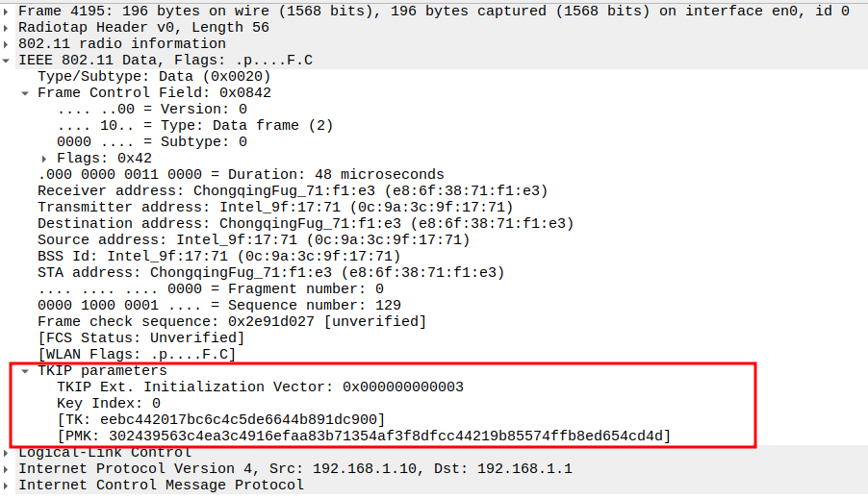Image resolution: width=868 pixels, height=499 pixels.
Task: Collapse the TKIP parameters section
Action: click(x=25, y=371)
